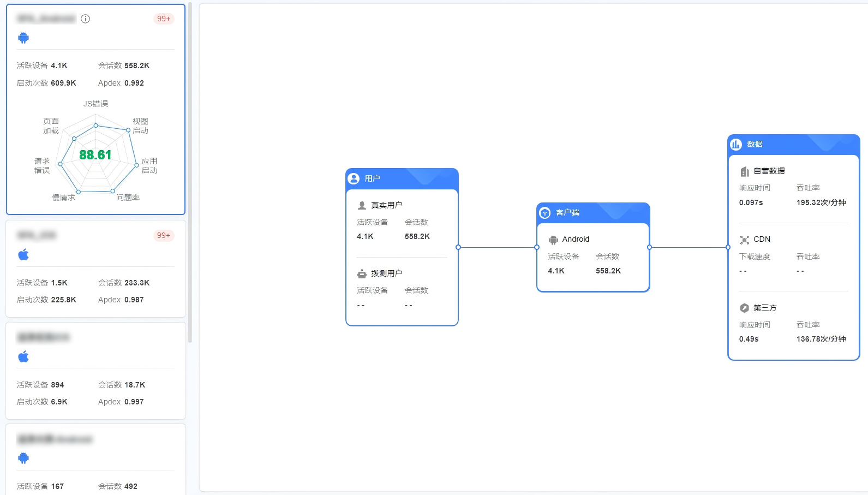868x495 pixels.
Task: Select the third app card with 894 devices
Action: (95, 371)
